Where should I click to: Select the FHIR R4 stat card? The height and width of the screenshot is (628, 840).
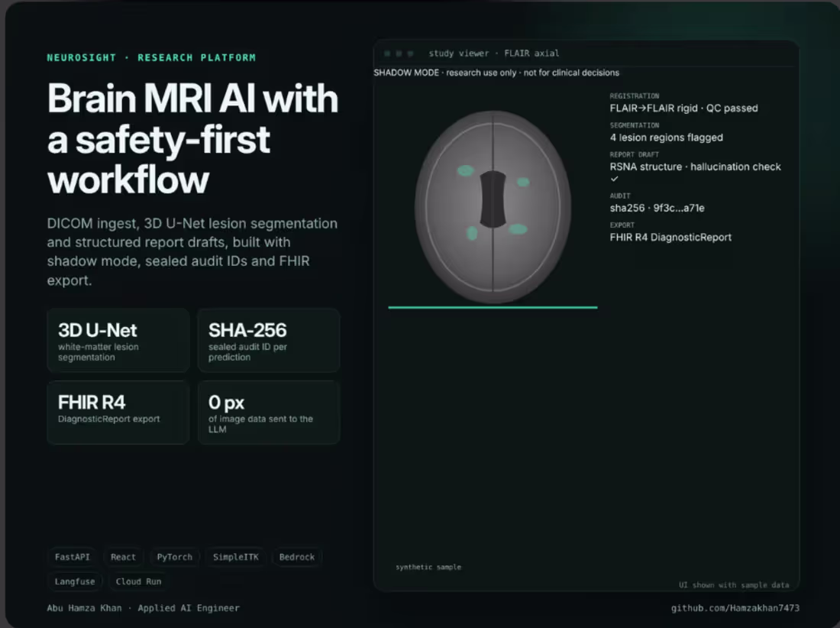click(118, 412)
